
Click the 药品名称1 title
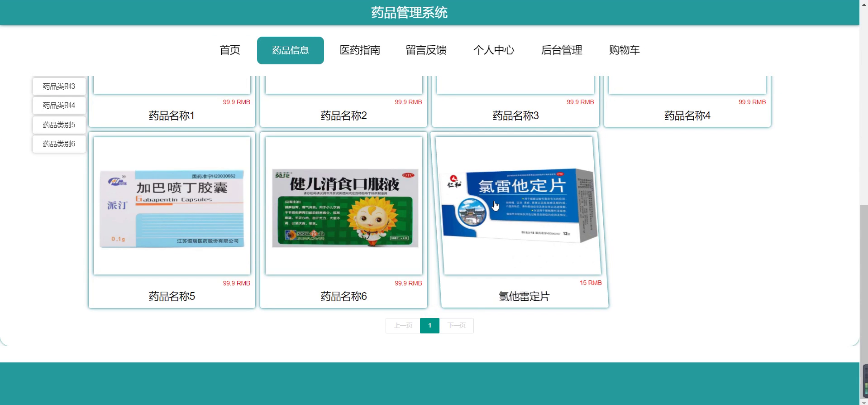[x=172, y=116]
